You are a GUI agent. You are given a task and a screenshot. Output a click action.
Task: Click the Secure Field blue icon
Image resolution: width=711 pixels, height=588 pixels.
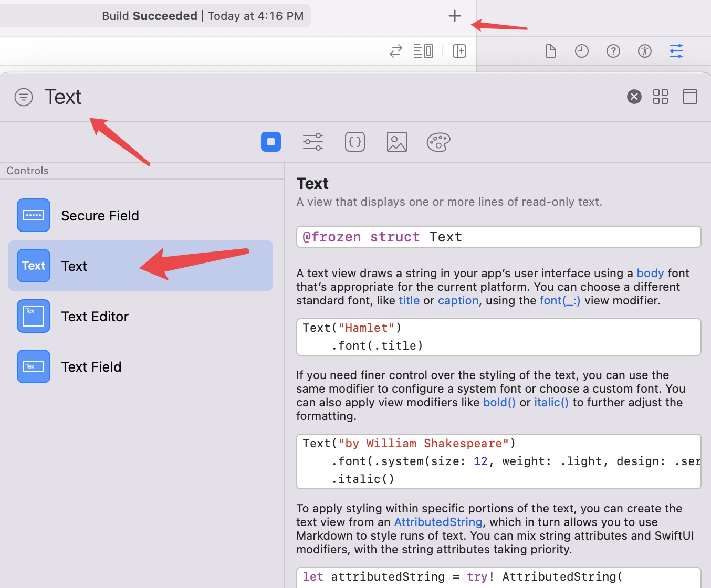(x=34, y=215)
